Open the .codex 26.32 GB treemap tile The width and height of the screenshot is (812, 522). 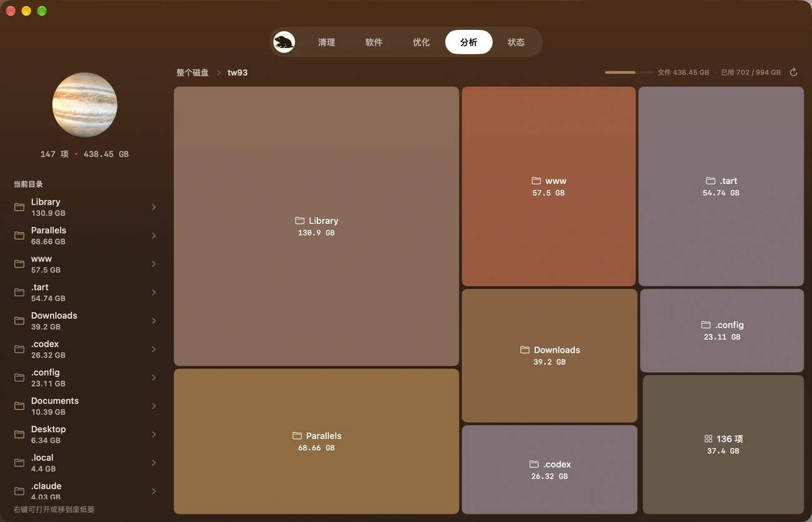point(550,470)
